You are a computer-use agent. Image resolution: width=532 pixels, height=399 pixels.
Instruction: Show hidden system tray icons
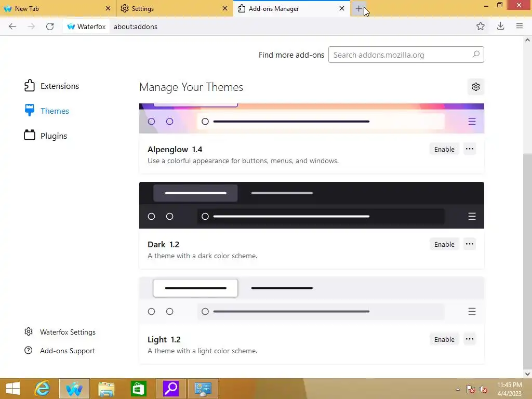click(x=458, y=389)
